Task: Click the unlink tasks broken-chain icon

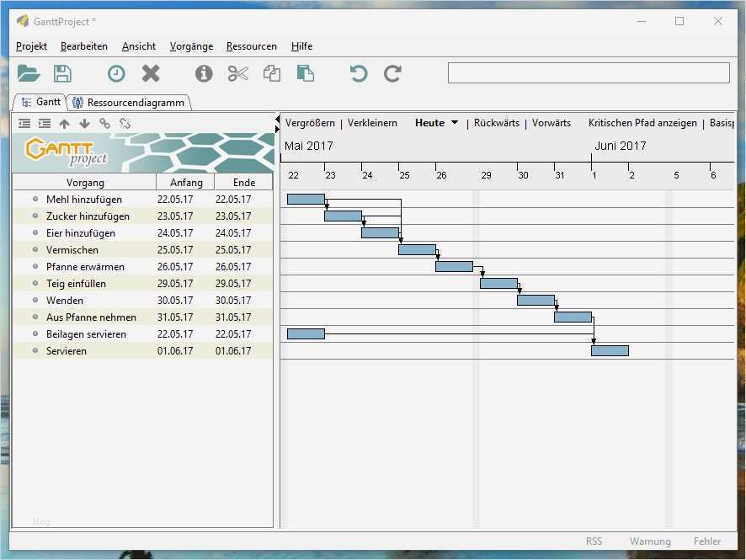Action: (125, 123)
